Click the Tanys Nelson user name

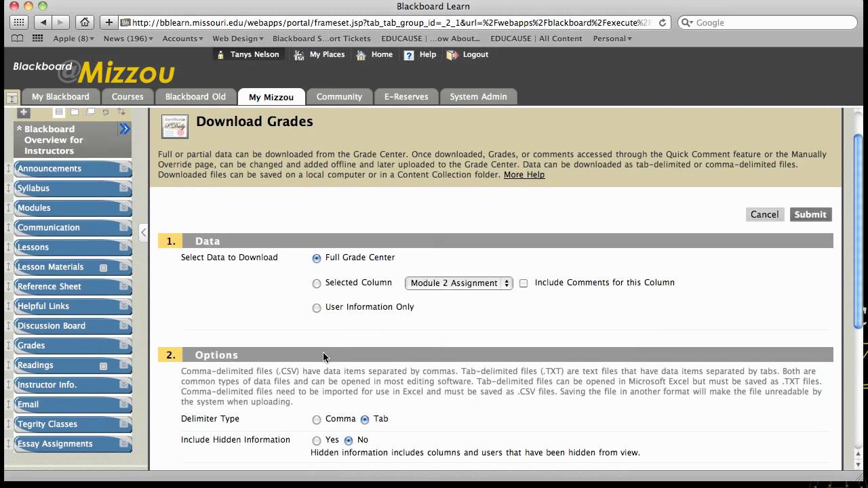pyautogui.click(x=254, y=55)
